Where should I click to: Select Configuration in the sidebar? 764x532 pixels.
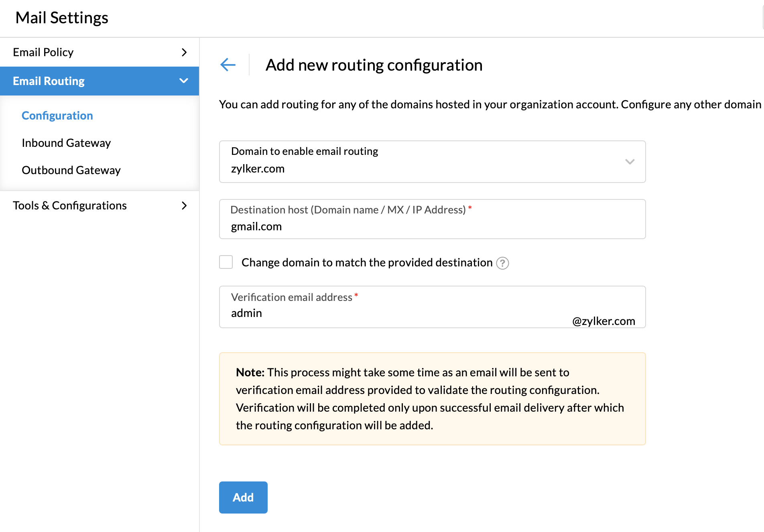pyautogui.click(x=57, y=116)
